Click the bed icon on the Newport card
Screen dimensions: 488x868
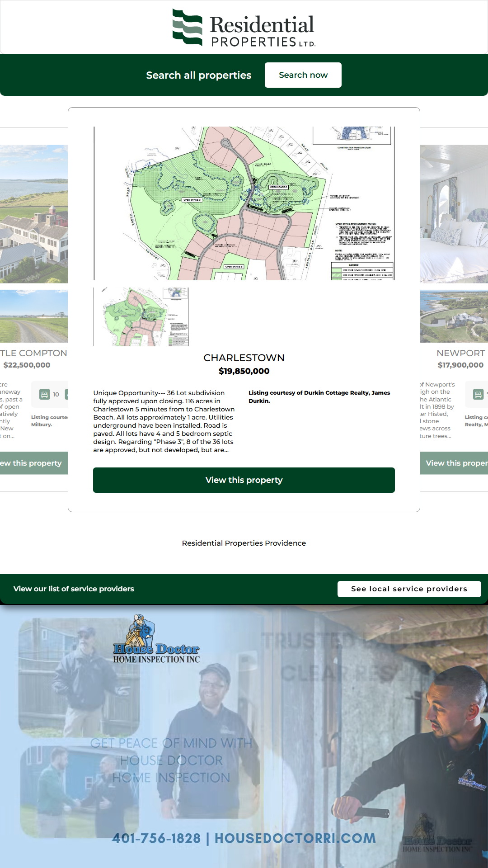pyautogui.click(x=478, y=394)
